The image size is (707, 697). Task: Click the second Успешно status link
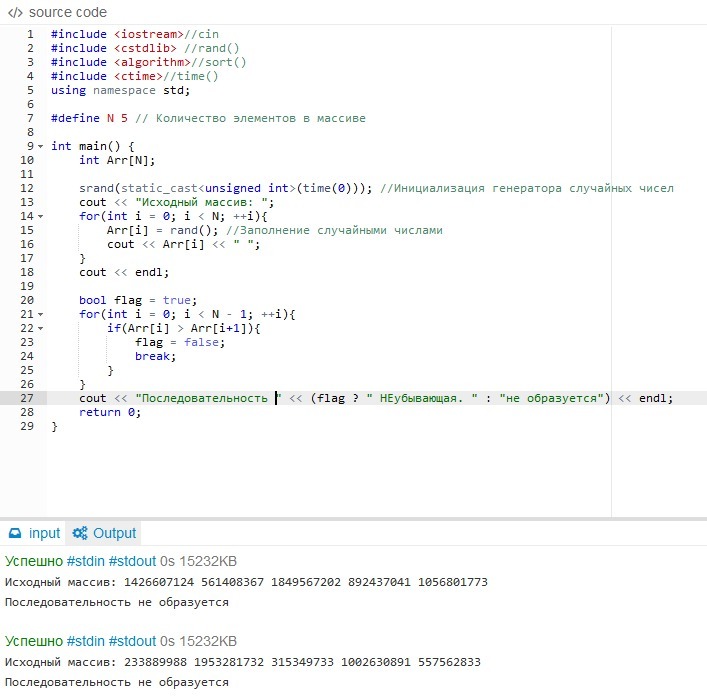(34, 641)
